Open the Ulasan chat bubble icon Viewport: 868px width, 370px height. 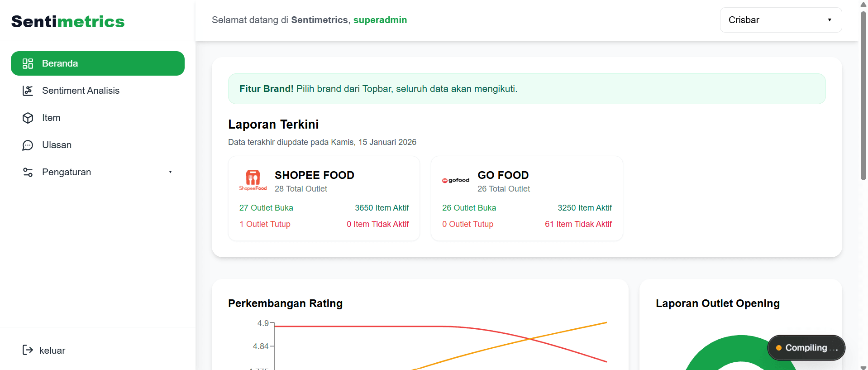[28, 145]
